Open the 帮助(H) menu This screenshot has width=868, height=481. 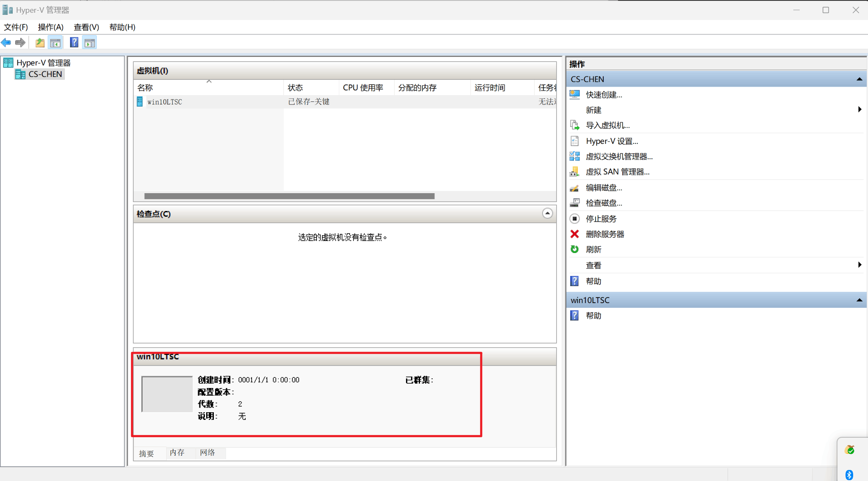pyautogui.click(x=122, y=27)
